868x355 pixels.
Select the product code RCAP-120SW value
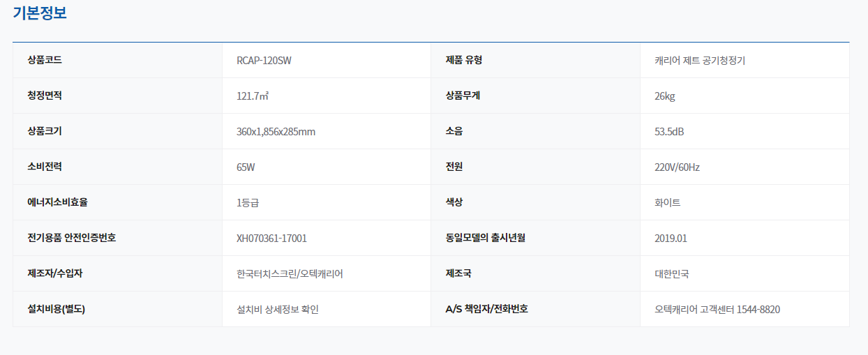(264, 61)
